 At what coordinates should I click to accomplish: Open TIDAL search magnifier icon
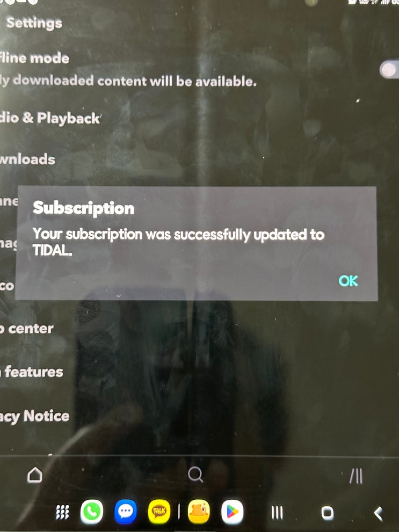(195, 475)
